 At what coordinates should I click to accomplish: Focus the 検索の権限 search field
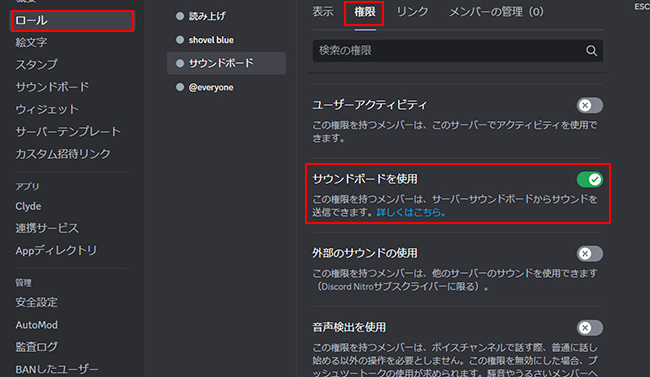point(458,51)
